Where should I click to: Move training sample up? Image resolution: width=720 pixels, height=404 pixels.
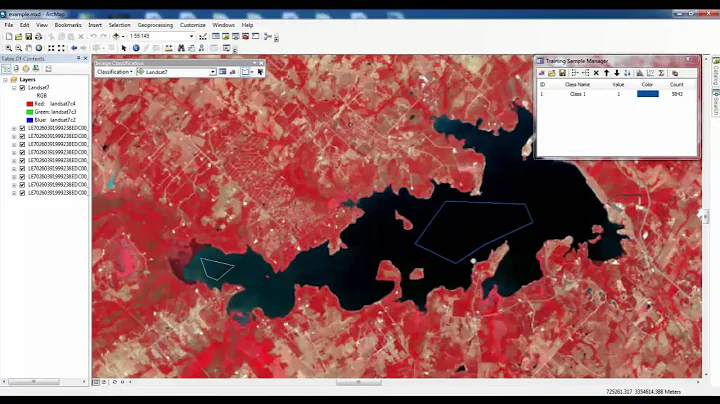607,73
